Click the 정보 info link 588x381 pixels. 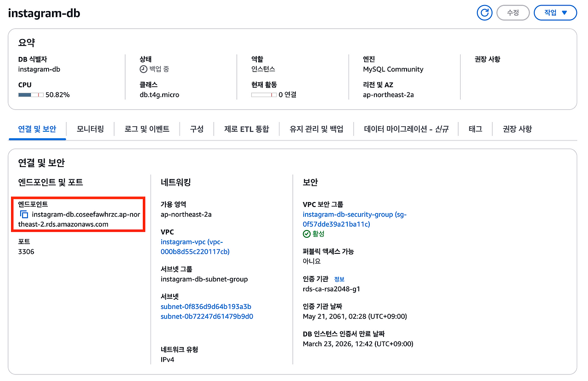(x=339, y=279)
